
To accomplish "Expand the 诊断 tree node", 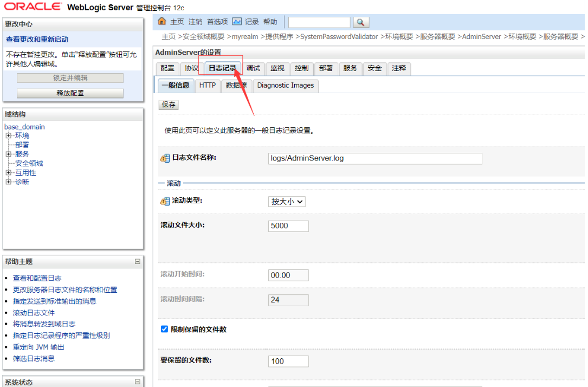I will coord(9,182).
